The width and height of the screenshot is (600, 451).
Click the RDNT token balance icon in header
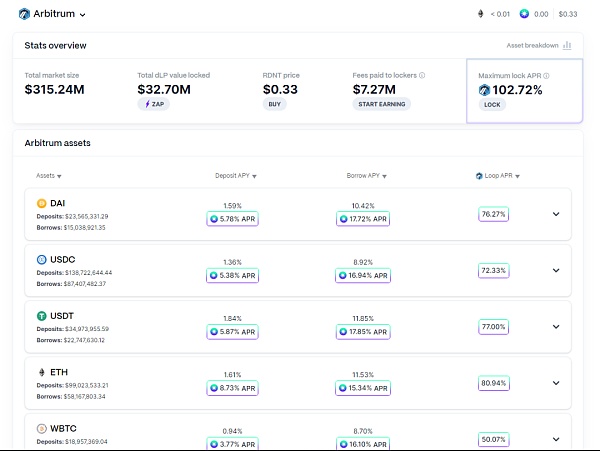(x=524, y=14)
